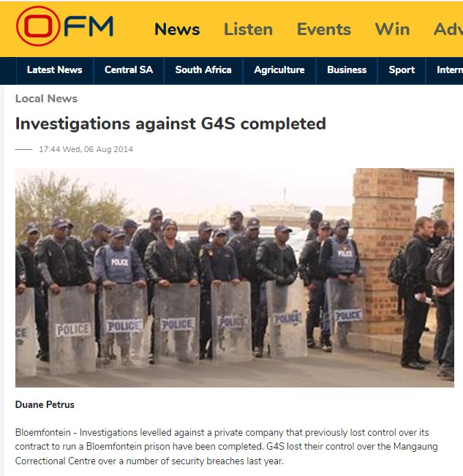The width and height of the screenshot is (463, 476).
Task: Select the Latest News tab
Action: (55, 70)
